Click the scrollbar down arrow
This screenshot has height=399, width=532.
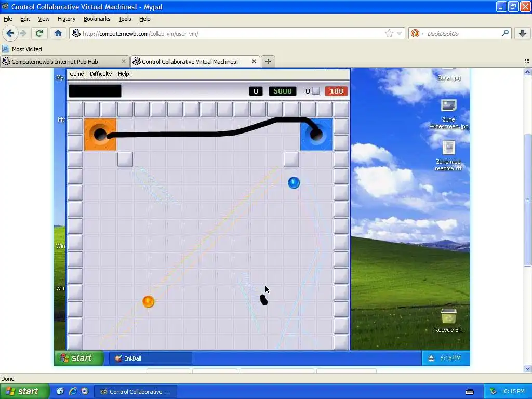tap(527, 368)
